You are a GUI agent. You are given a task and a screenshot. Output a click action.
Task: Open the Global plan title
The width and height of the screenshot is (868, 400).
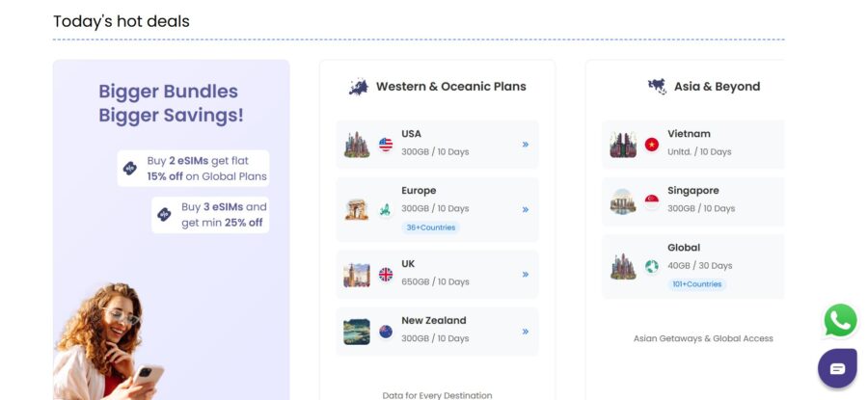[684, 248]
